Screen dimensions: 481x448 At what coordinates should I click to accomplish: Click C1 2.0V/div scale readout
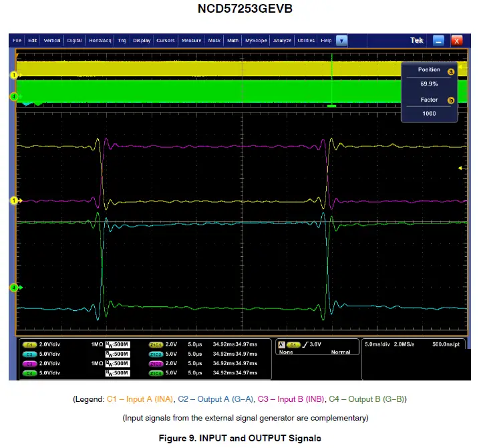click(49, 344)
